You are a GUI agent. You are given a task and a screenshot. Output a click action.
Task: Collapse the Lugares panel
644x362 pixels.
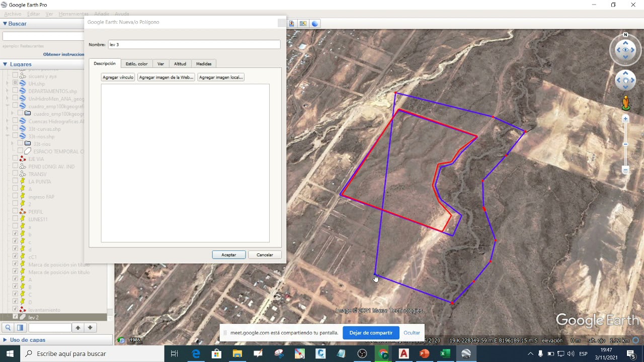5,64
